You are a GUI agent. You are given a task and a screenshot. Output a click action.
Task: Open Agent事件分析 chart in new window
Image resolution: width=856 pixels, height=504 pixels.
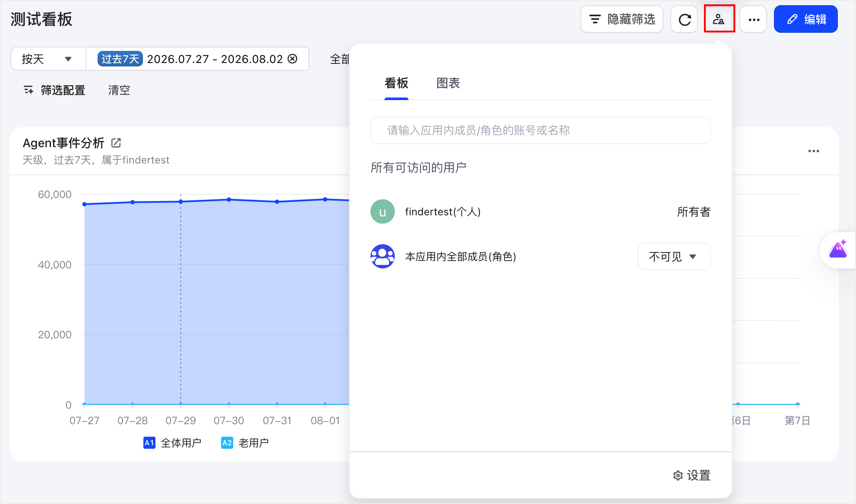(x=116, y=143)
